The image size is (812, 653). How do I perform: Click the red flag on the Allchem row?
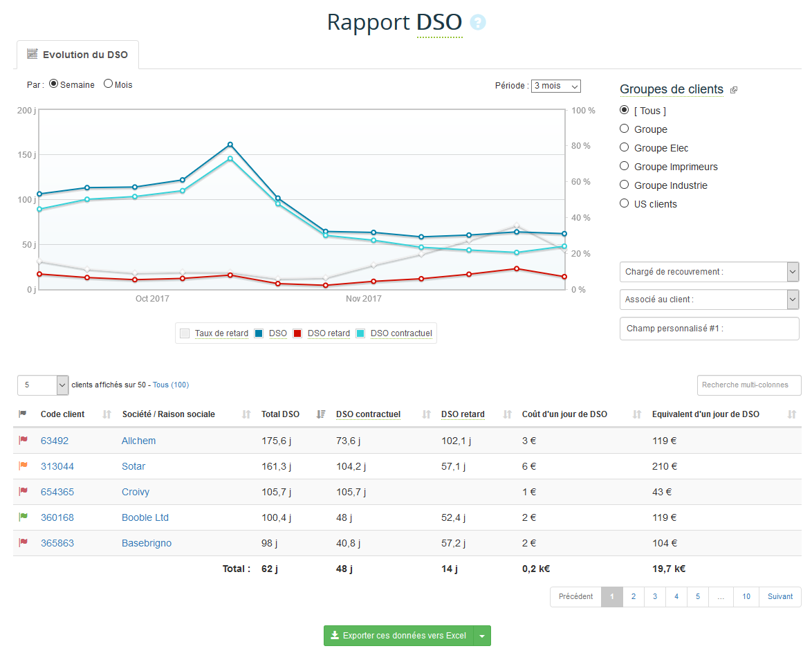point(24,440)
